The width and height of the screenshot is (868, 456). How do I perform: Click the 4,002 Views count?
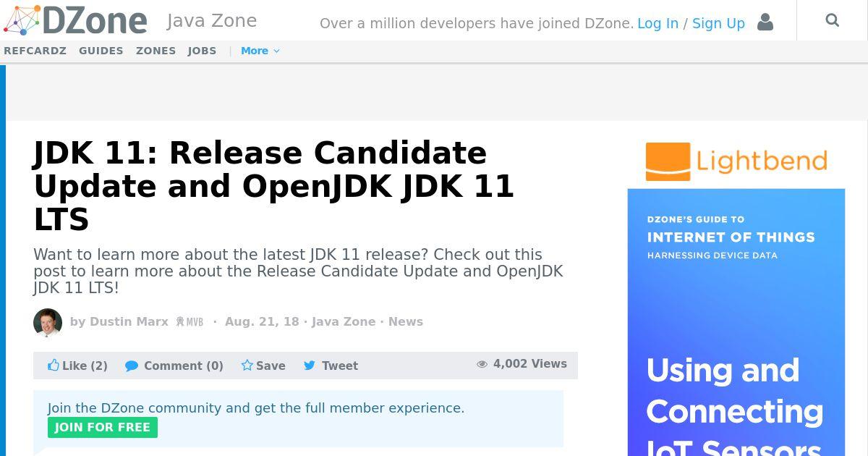(530, 363)
